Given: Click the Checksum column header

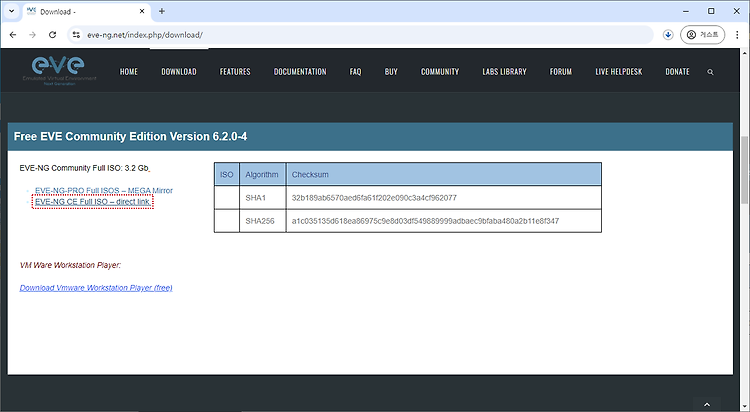Looking at the screenshot, I should [443, 175].
